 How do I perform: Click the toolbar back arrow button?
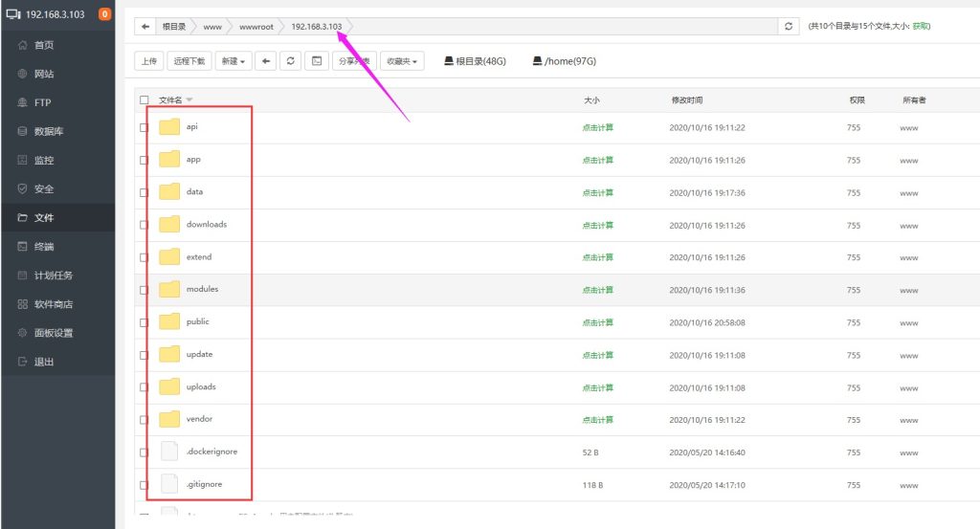[267, 61]
